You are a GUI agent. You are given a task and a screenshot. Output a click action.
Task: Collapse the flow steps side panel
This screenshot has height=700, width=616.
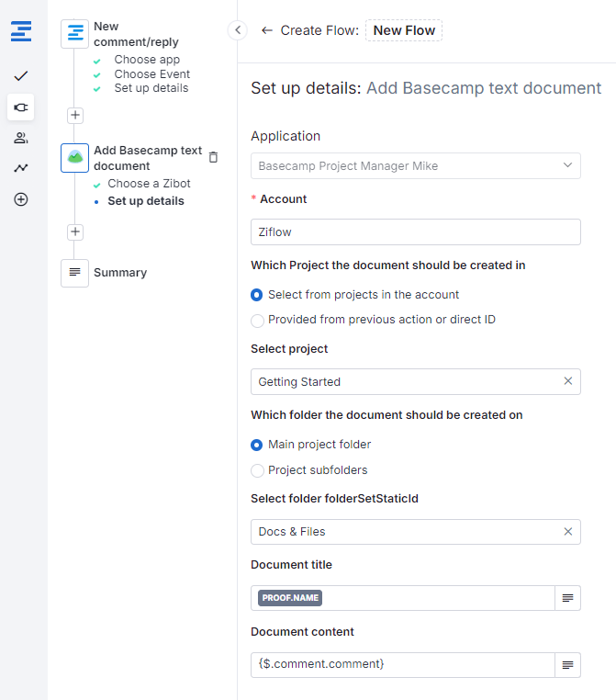click(238, 30)
